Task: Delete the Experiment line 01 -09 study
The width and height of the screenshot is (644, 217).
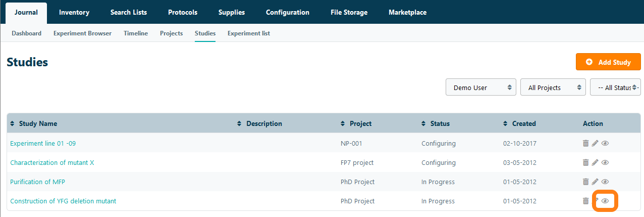Action: point(585,144)
